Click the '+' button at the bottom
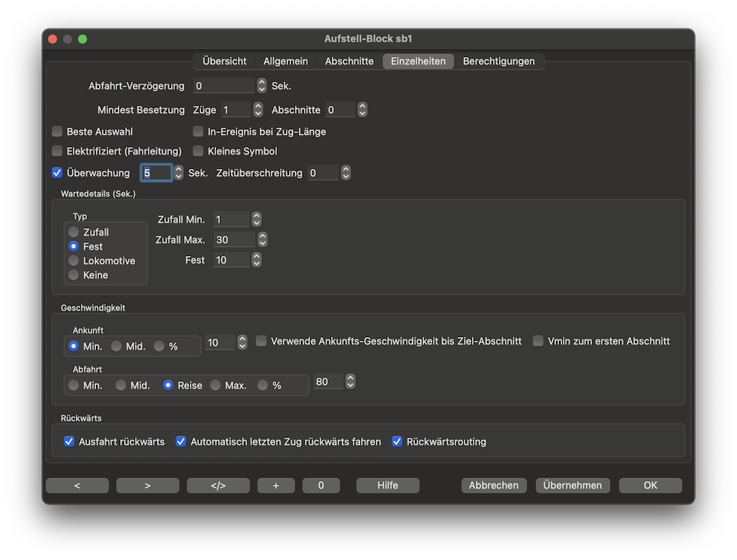 (x=275, y=486)
